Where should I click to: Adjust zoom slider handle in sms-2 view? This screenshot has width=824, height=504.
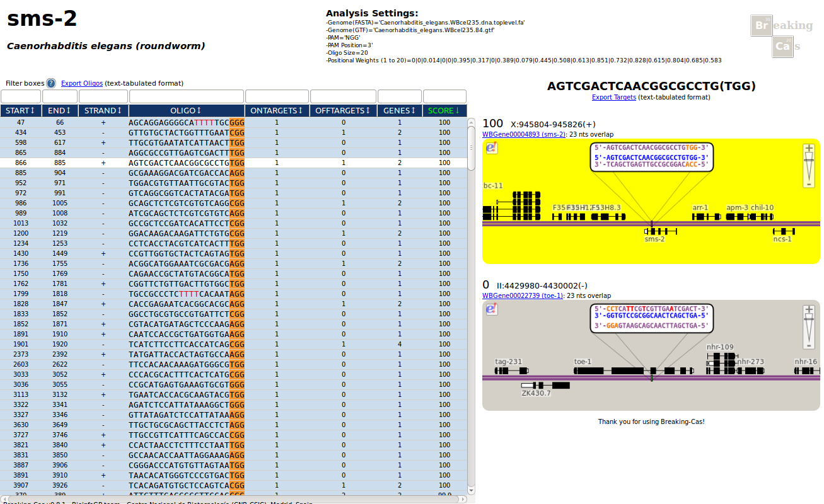pyautogui.click(x=808, y=160)
